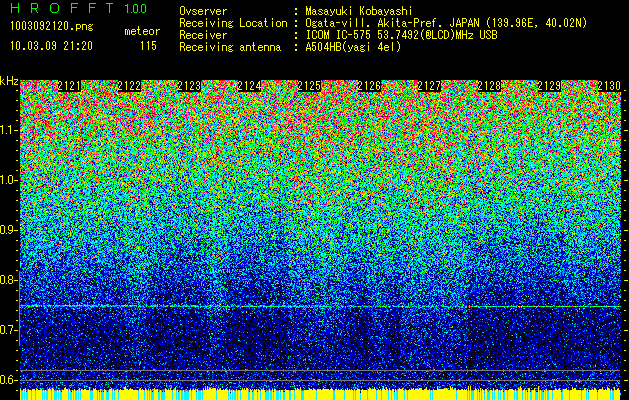Viewport: 629px width, 400px height.
Task: Click the 0.7 kHz axis label
Action: coord(9,330)
